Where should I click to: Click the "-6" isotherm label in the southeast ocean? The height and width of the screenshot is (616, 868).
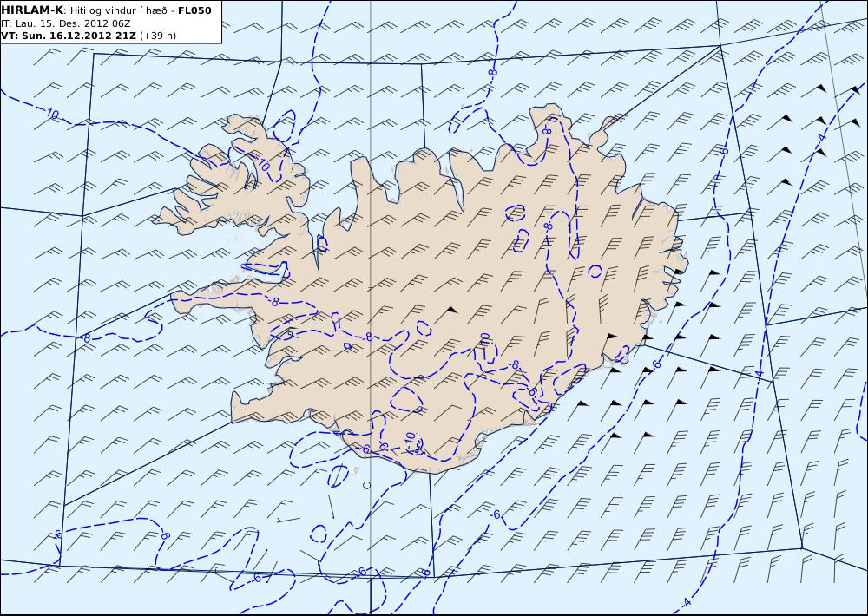pos(496,514)
